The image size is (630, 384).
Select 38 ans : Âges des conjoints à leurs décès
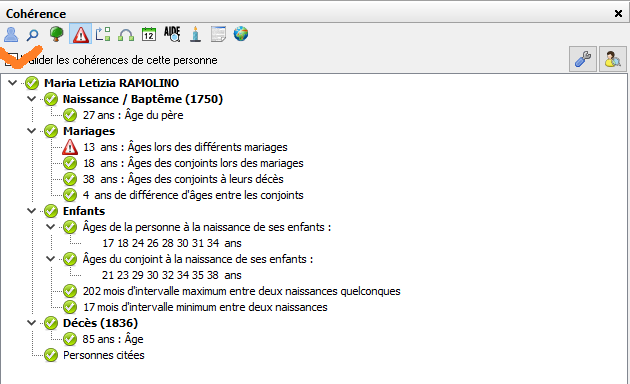point(183,179)
